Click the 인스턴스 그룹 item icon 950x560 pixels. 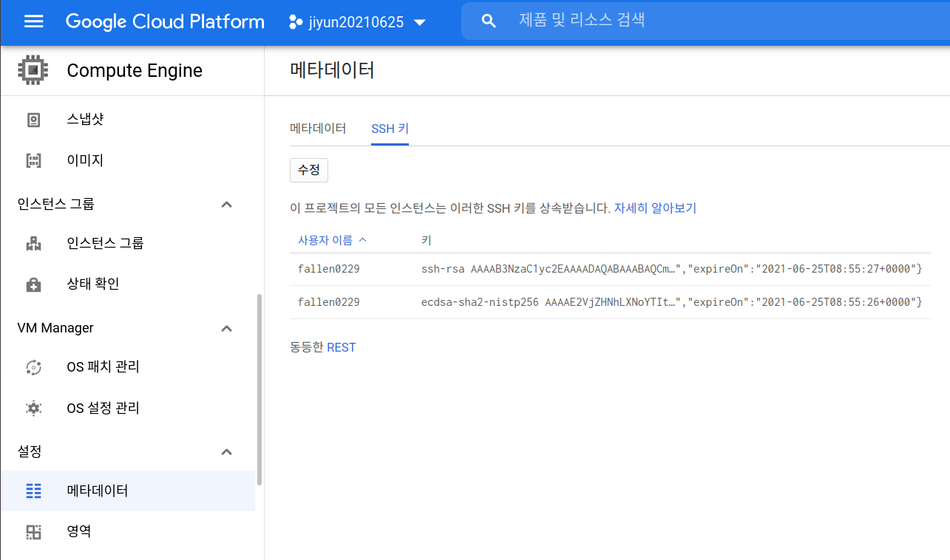(33, 243)
